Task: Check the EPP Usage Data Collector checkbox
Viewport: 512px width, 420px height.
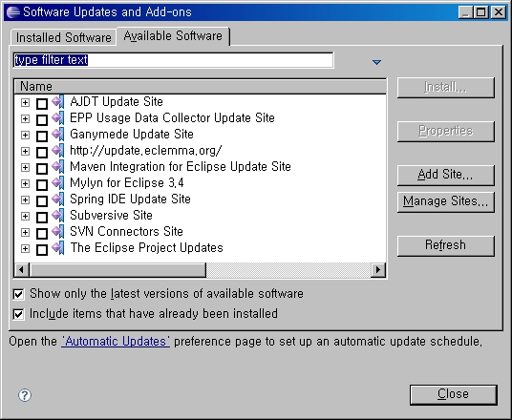Action: [42, 119]
